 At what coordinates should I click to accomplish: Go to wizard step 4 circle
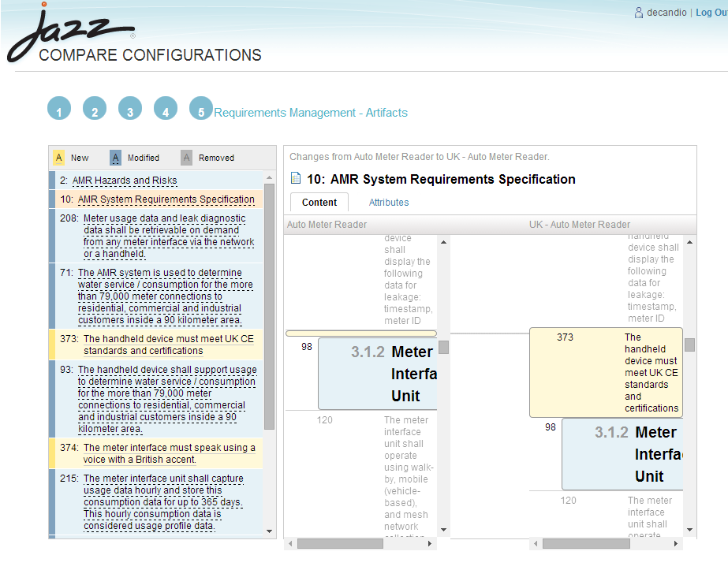(x=166, y=108)
